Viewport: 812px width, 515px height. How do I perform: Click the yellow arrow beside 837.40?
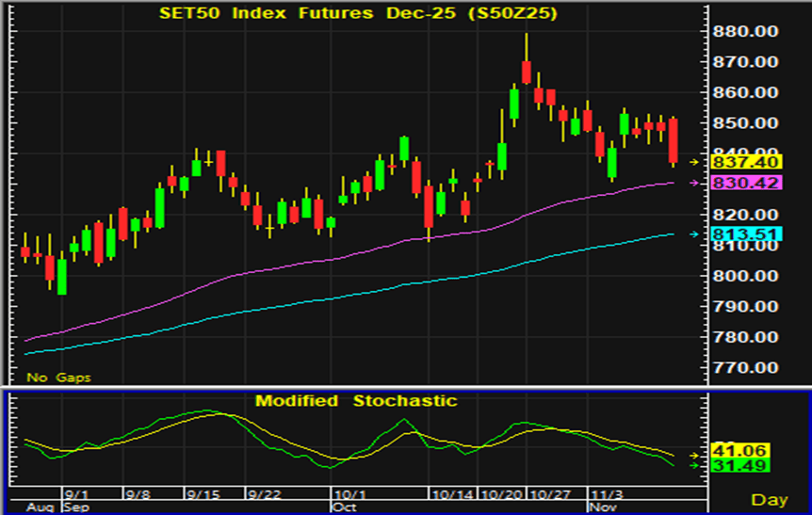point(693,162)
